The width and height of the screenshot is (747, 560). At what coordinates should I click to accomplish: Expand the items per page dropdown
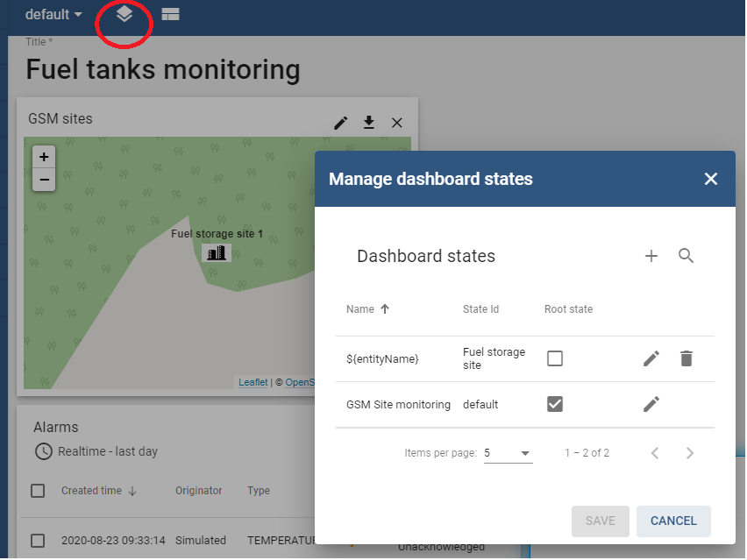pos(509,453)
